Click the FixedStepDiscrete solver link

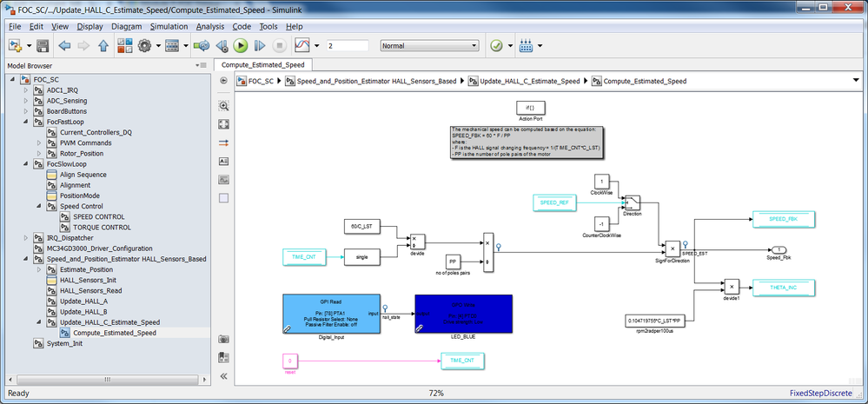click(820, 394)
